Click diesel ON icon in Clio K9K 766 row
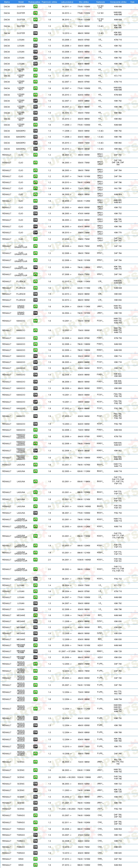The height and width of the screenshot is (868, 138). click(35, 226)
